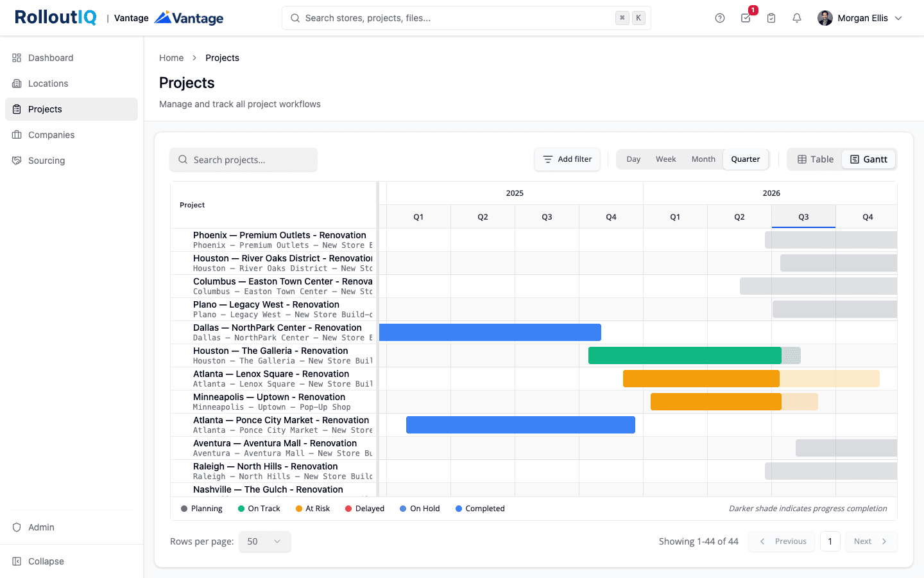The height and width of the screenshot is (578, 924).
Task: Switch to Table view
Action: [816, 159]
